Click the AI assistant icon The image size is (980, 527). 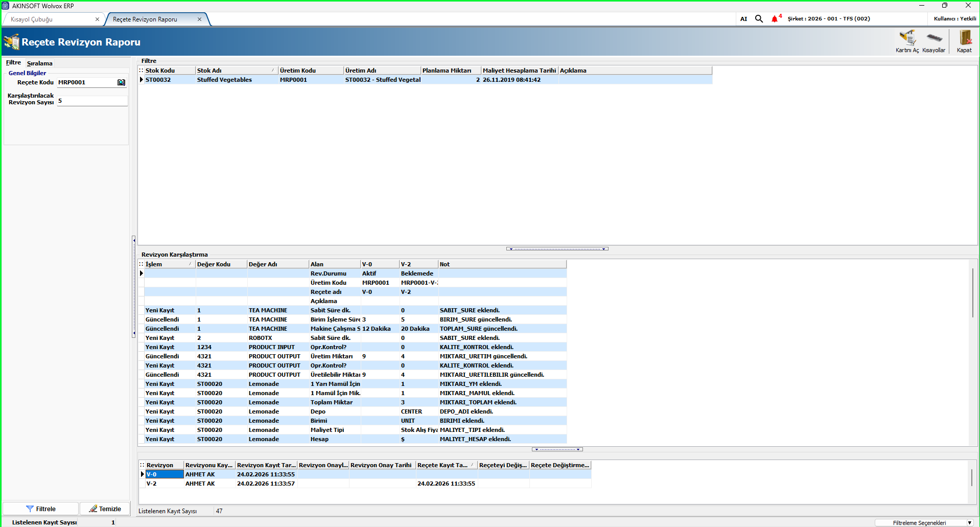click(743, 19)
